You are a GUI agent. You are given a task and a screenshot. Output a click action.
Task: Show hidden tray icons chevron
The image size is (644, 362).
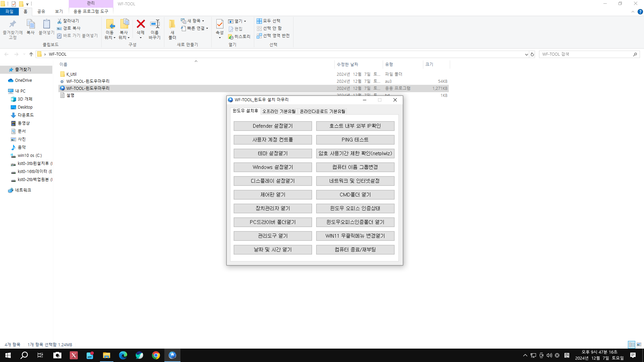(525, 355)
